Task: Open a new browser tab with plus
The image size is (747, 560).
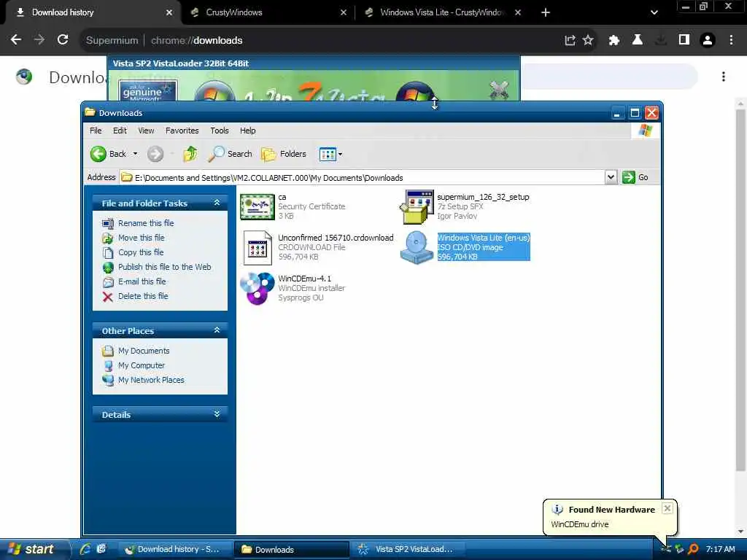Action: [546, 12]
